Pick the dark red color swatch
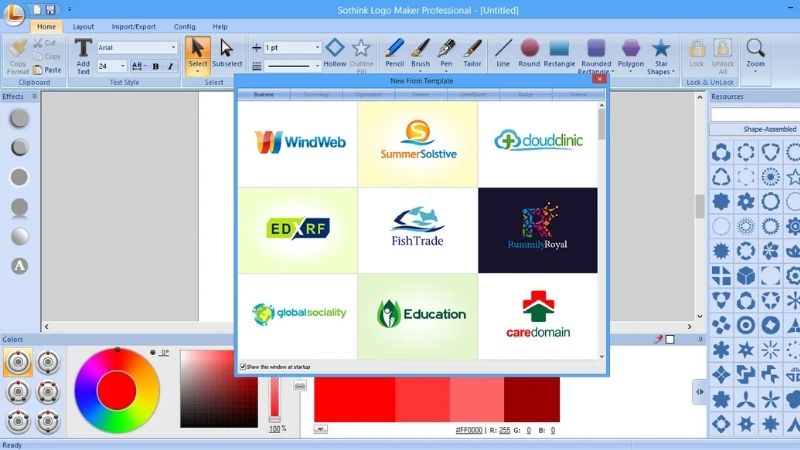This screenshot has height=450, width=800. [x=532, y=400]
